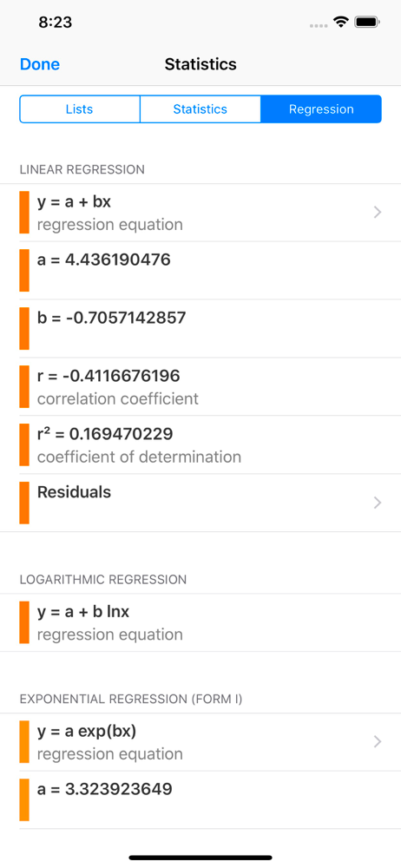Viewport: 401px width, 868px height.
Task: Switch to the Lists tab
Action: pyautogui.click(x=80, y=109)
